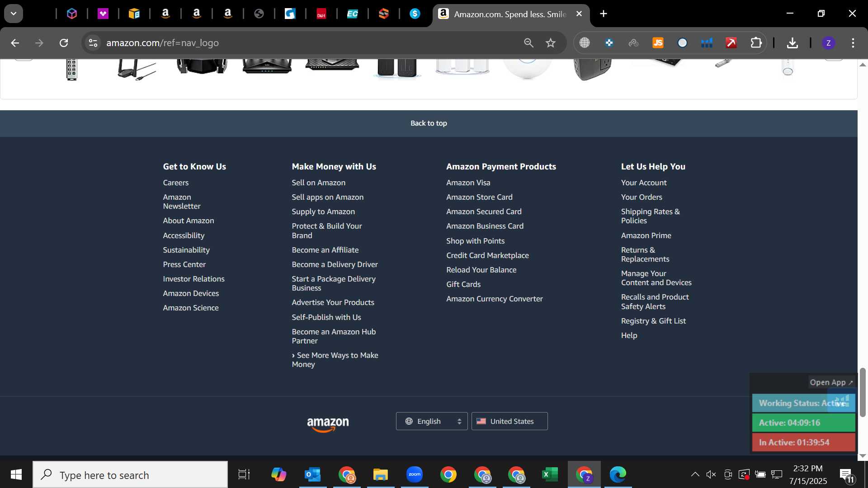Screen dimensions: 868x488
Task: Open Your Orders link
Action: coord(642,197)
